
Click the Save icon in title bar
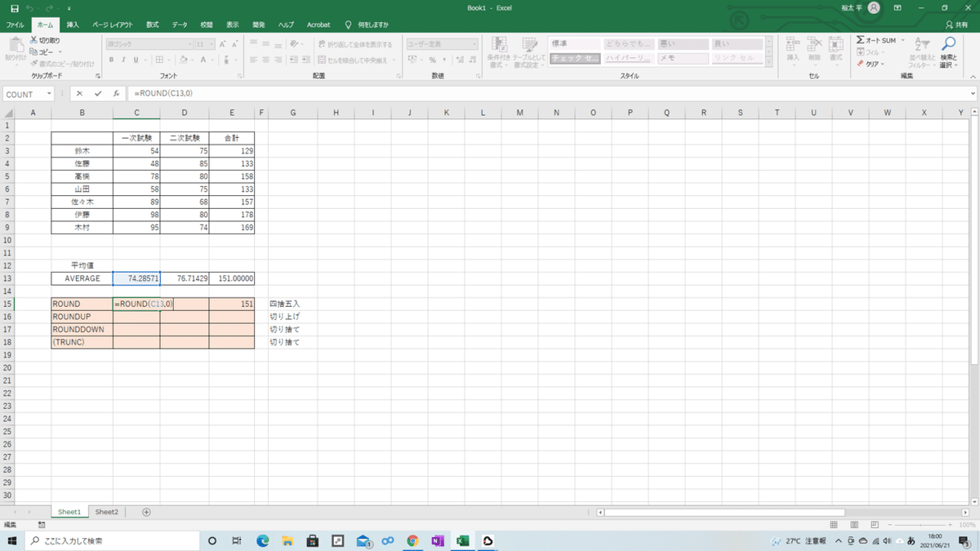tap(14, 7)
